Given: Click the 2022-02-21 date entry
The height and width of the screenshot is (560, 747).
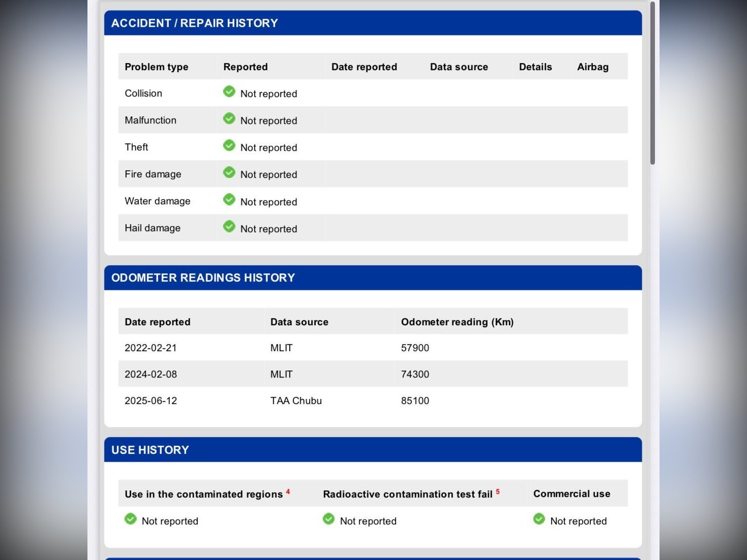Looking at the screenshot, I should 151,348.
